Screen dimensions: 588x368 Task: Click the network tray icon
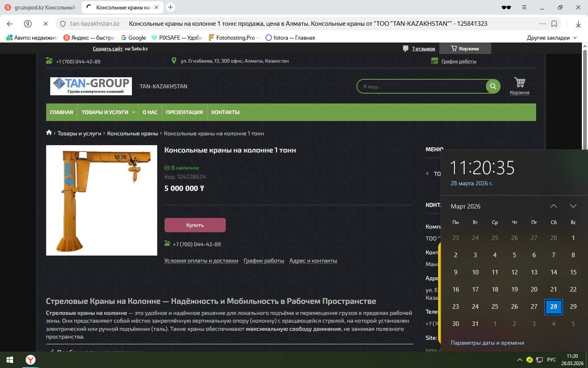pyautogui.click(x=539, y=360)
